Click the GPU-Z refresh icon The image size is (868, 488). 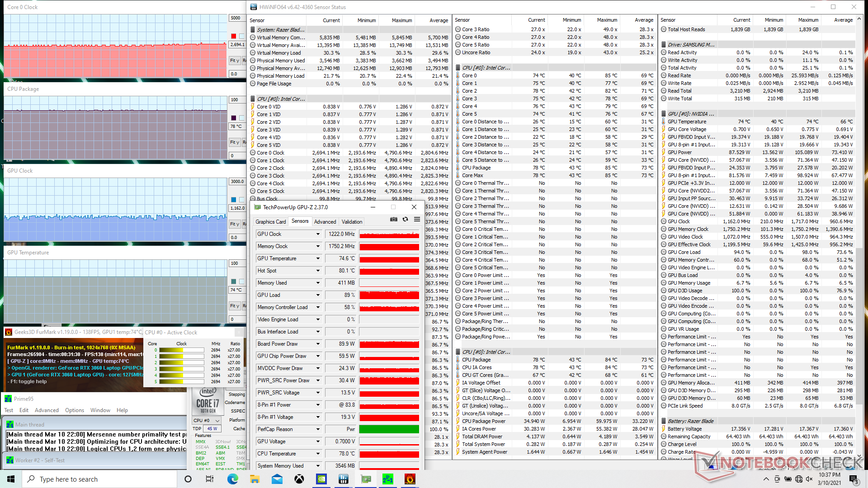point(406,220)
